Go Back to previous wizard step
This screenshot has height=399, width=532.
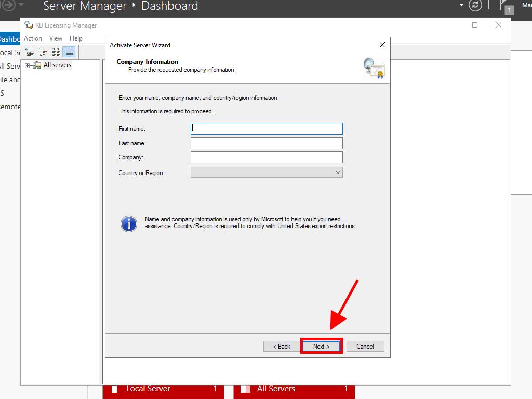tap(282, 347)
